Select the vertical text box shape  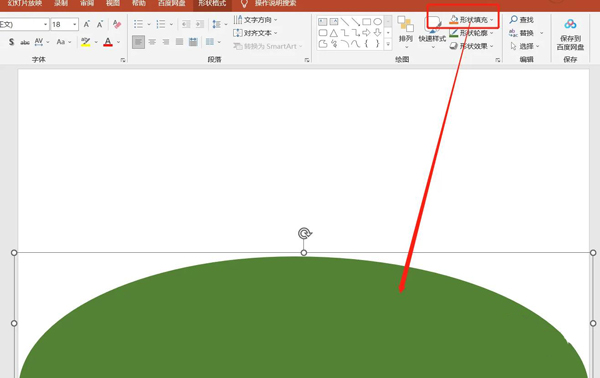pyautogui.click(x=334, y=21)
